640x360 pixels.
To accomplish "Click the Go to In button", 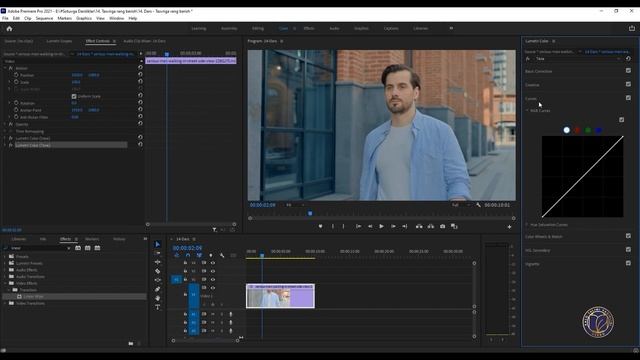I will (x=358, y=226).
